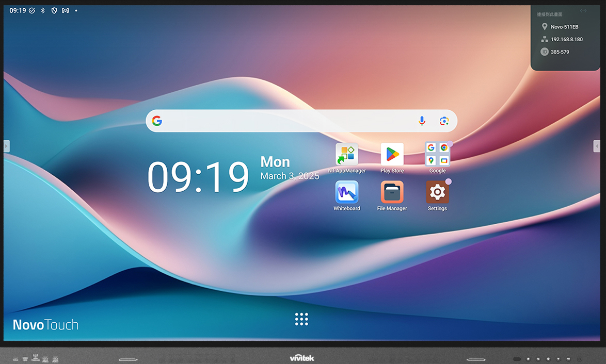Collapse the connection info panel

(x=583, y=11)
